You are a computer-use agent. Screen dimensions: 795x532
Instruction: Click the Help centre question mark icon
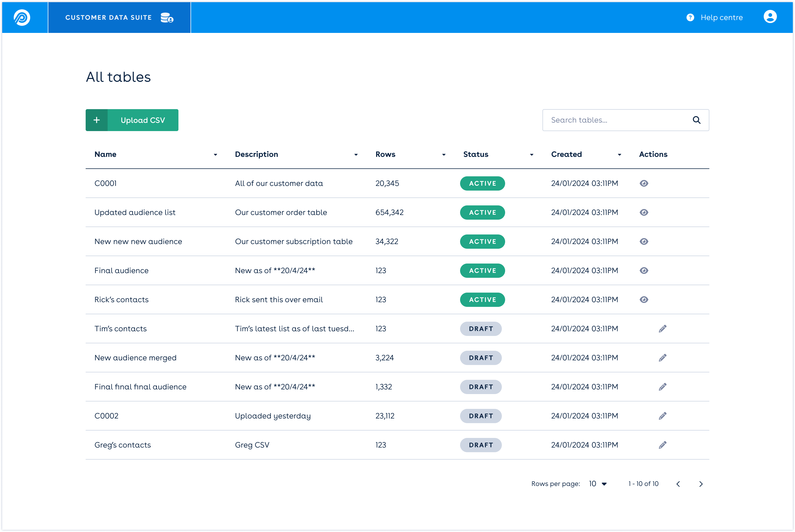[x=690, y=17]
